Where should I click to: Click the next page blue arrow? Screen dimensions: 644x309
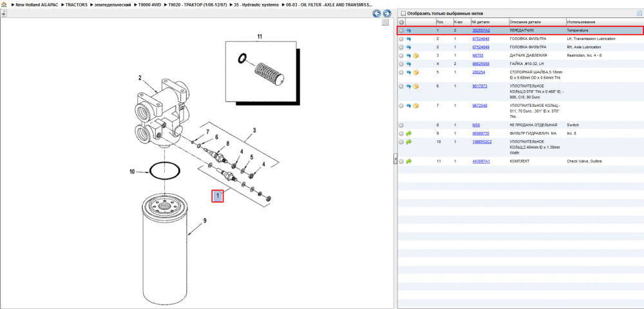coord(386,14)
